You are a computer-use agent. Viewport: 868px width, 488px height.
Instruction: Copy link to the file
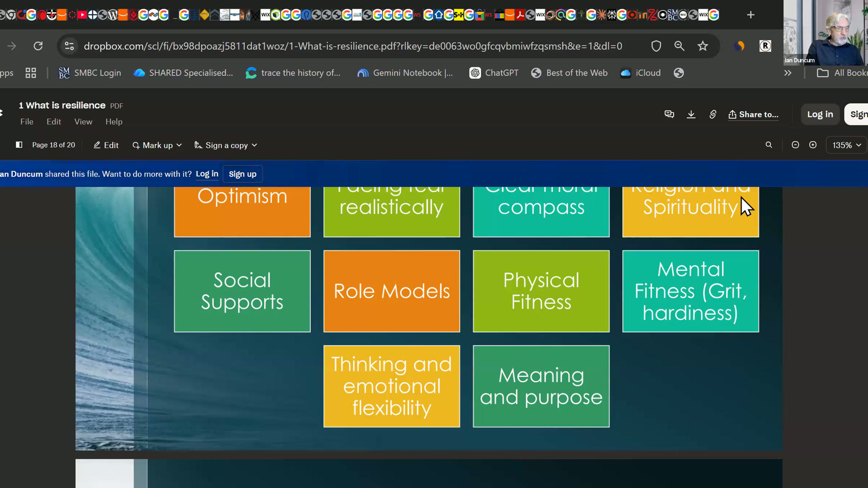pyautogui.click(x=713, y=114)
